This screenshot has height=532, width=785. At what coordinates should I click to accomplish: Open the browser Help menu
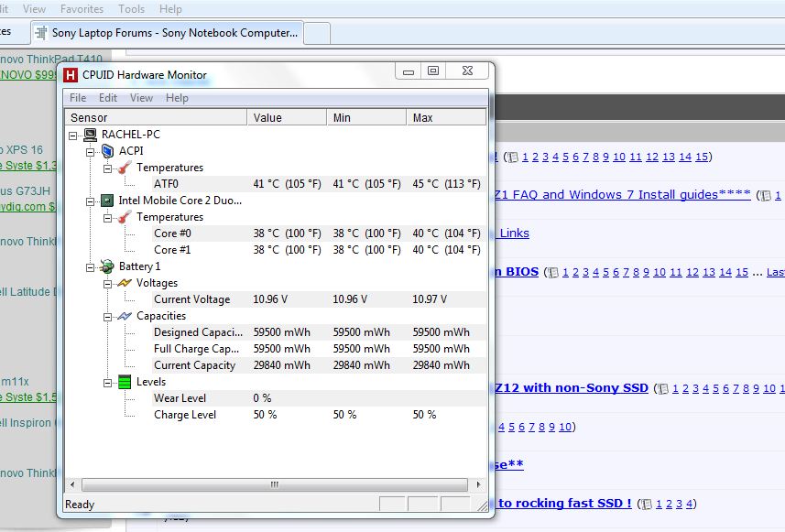pyautogui.click(x=170, y=9)
